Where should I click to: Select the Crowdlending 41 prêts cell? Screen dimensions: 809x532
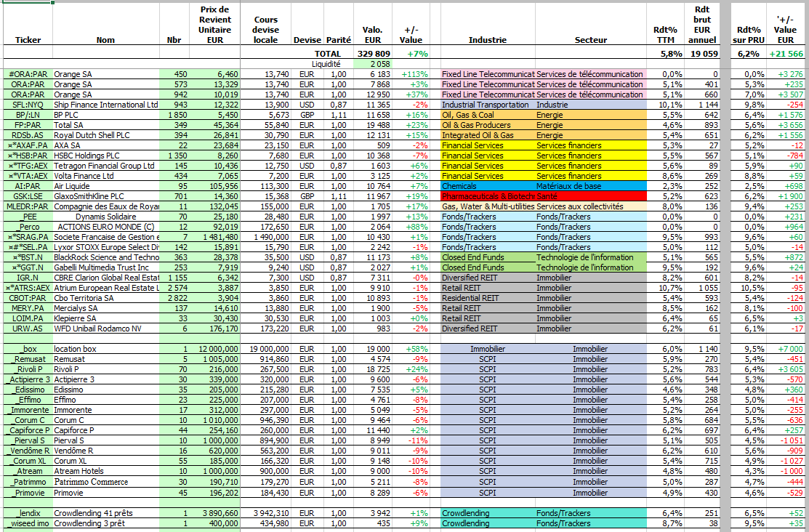tap(106, 513)
